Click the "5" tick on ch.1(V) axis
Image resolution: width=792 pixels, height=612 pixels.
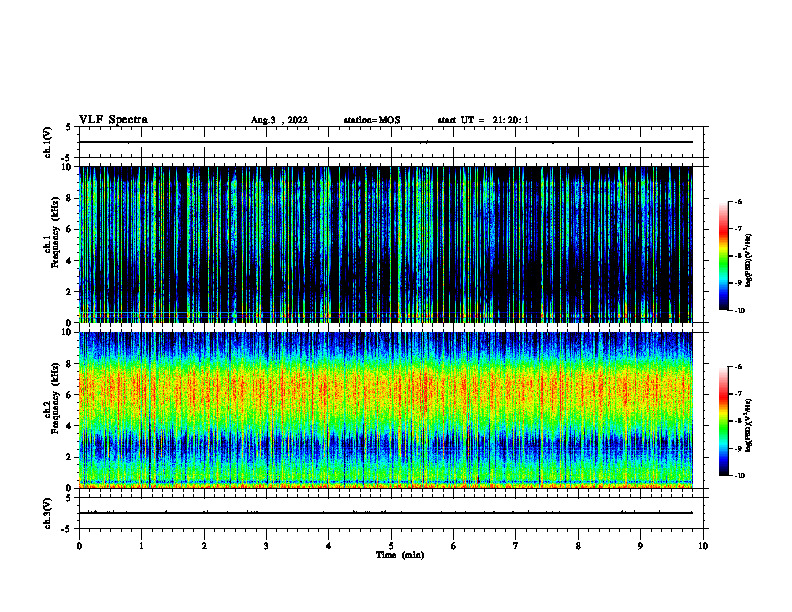coord(70,128)
